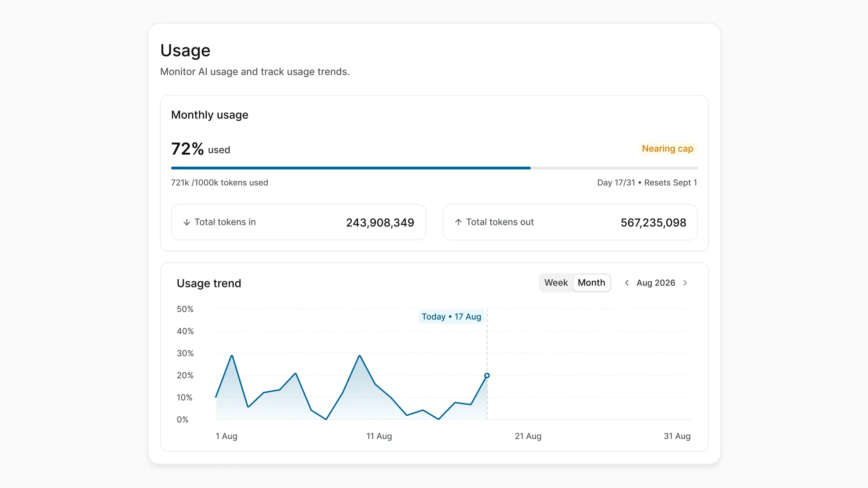
Task: Click the 11 Aug axis label
Action: point(379,436)
